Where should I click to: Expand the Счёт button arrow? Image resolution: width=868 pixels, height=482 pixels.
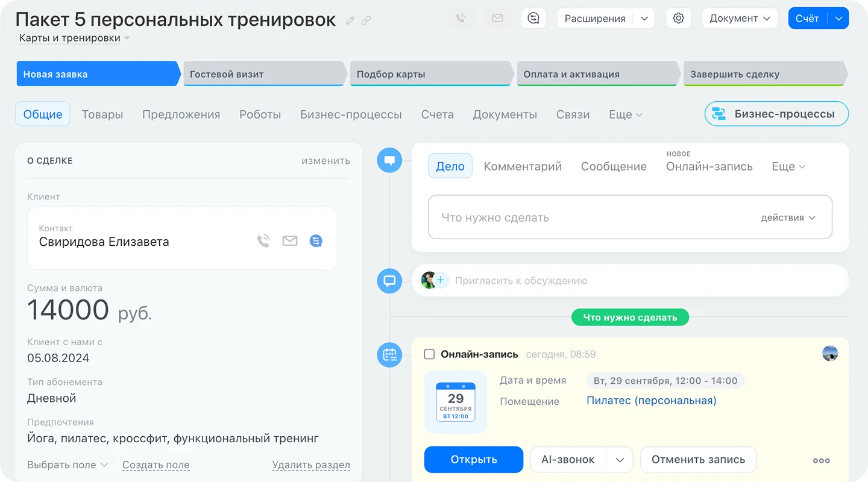(838, 18)
